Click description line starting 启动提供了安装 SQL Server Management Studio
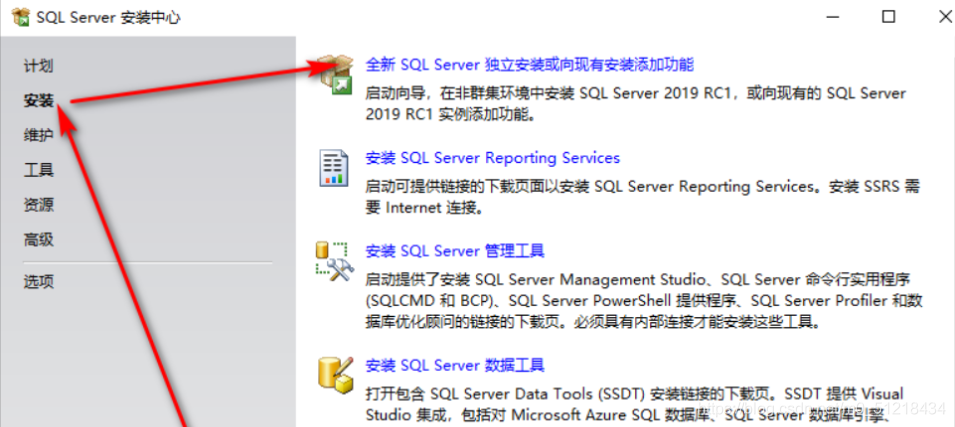955x427 pixels. point(644,300)
